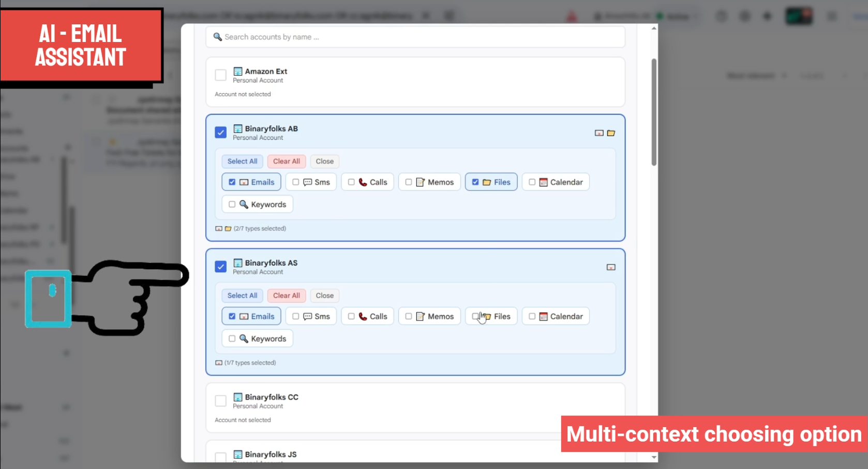This screenshot has height=469, width=868.
Task: Click the speech bubble icon on Binaryfolks AS Sms
Action: (307, 316)
